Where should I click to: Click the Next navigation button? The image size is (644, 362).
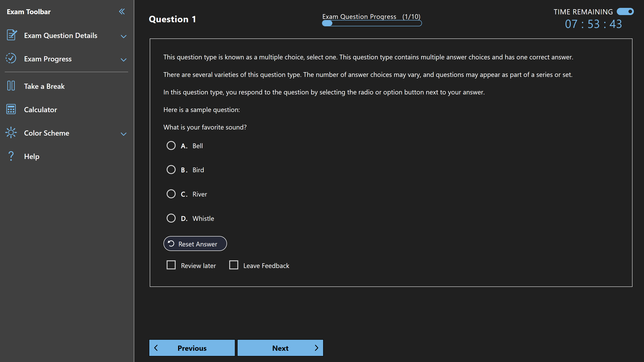(x=280, y=348)
